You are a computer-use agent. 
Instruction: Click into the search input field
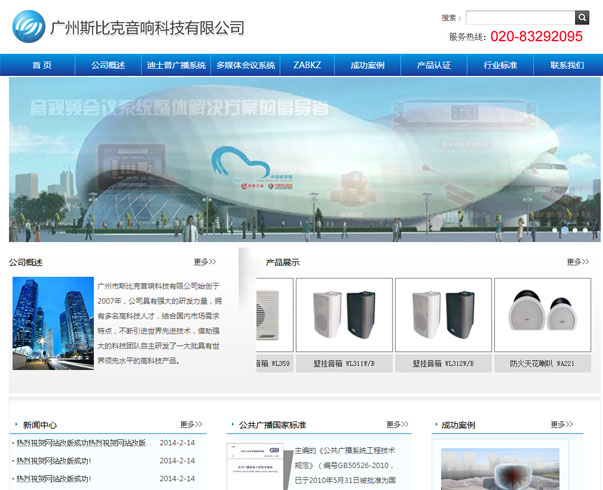[519, 18]
